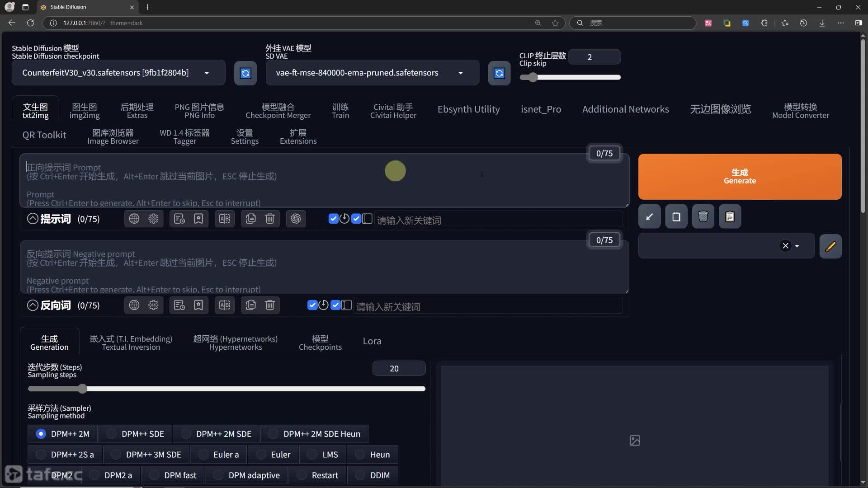Viewport: 868px width, 488px height.
Task: Collapse the 反向词 panel
Action: coord(33,305)
